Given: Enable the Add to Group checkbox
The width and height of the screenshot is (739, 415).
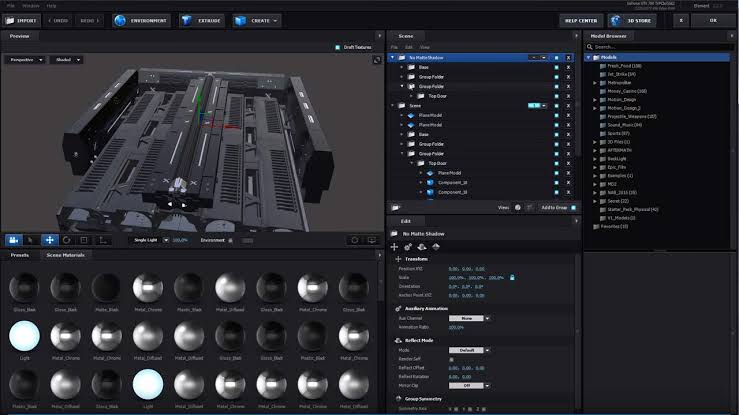Looking at the screenshot, I should coord(574,208).
